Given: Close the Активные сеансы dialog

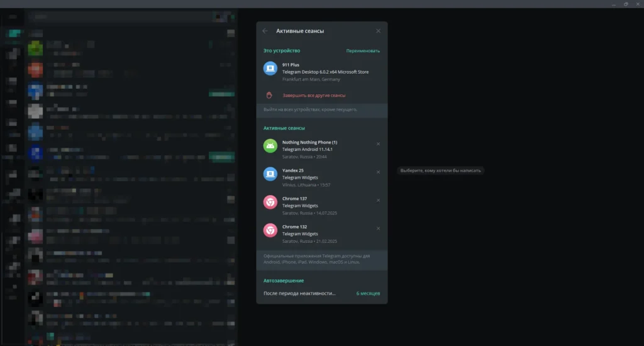Looking at the screenshot, I should [378, 31].
